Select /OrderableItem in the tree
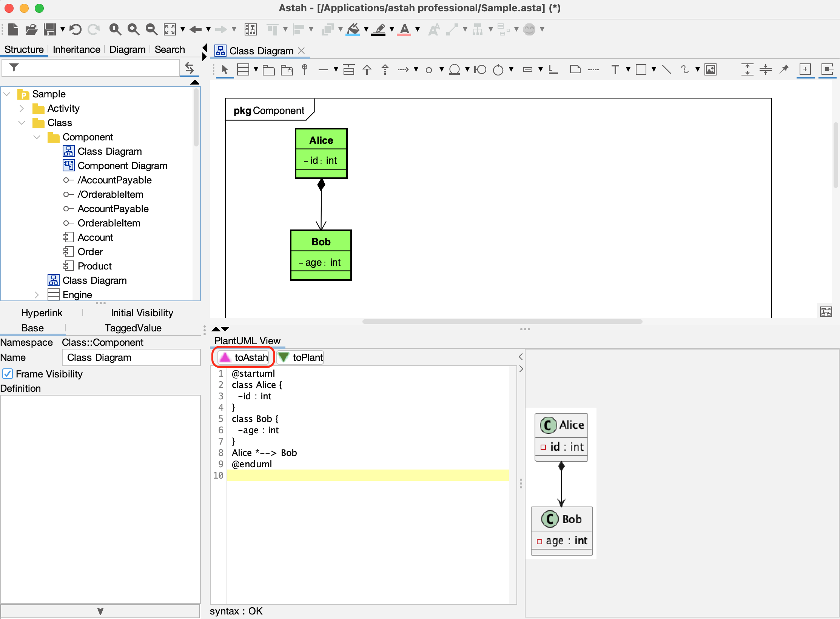 tap(110, 194)
